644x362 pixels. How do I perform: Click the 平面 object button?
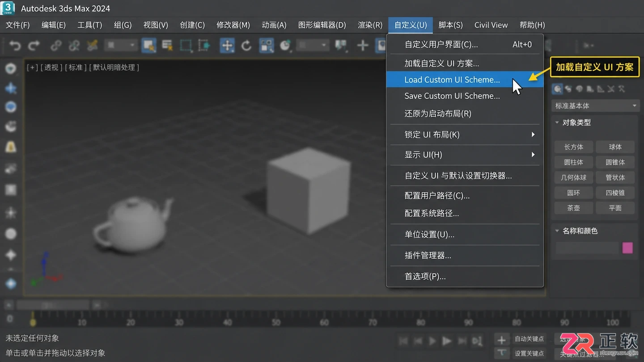(x=615, y=208)
